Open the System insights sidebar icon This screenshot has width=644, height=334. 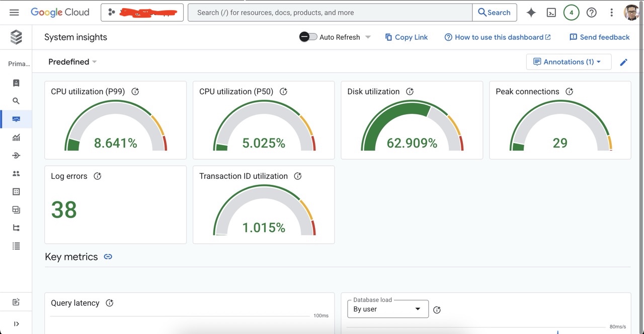click(x=16, y=119)
